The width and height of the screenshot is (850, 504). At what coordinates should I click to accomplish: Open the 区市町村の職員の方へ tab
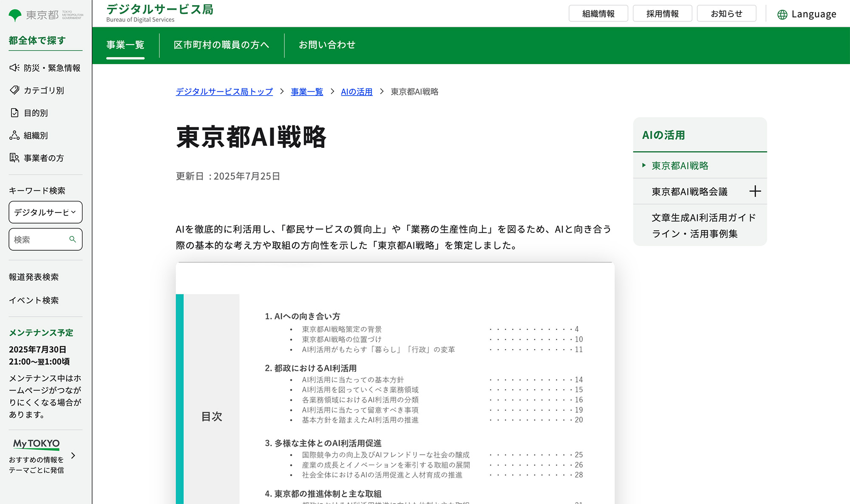(x=221, y=45)
